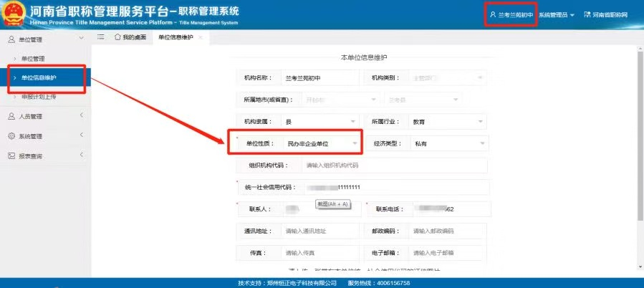Click the 联系人 input field
The height and width of the screenshot is (288, 644).
coord(322,209)
